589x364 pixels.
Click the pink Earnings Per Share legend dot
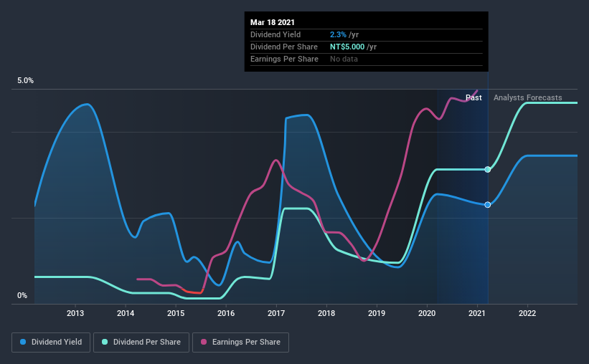click(204, 342)
